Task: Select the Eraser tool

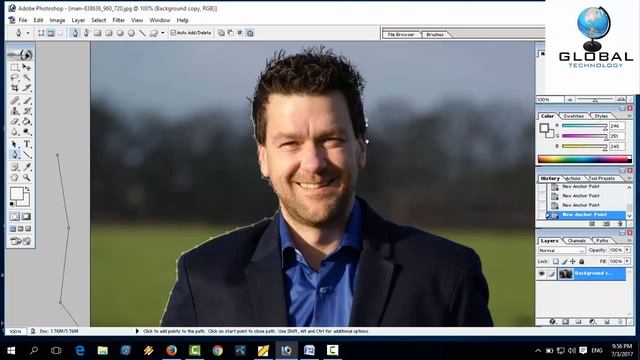Action: click(x=15, y=121)
